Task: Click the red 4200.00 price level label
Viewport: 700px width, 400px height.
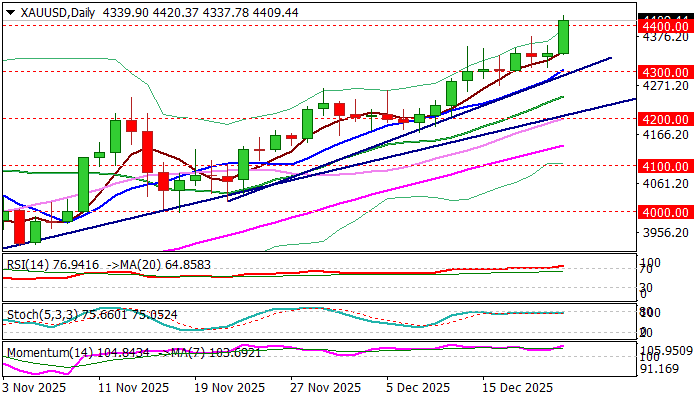Action: tap(664, 119)
